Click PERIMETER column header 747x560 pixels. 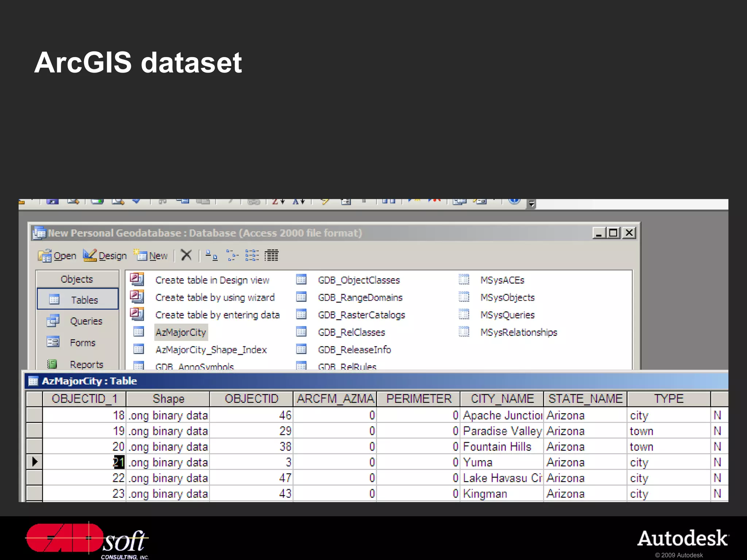tap(419, 399)
